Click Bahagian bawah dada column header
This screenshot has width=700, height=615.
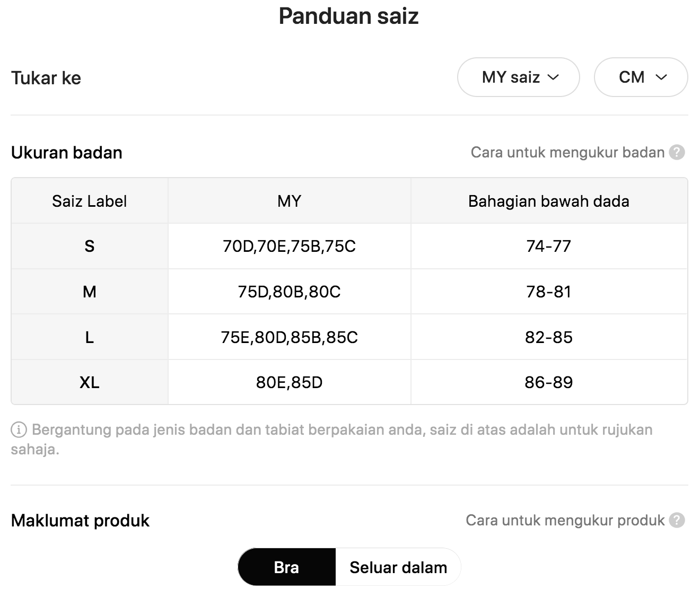click(549, 201)
